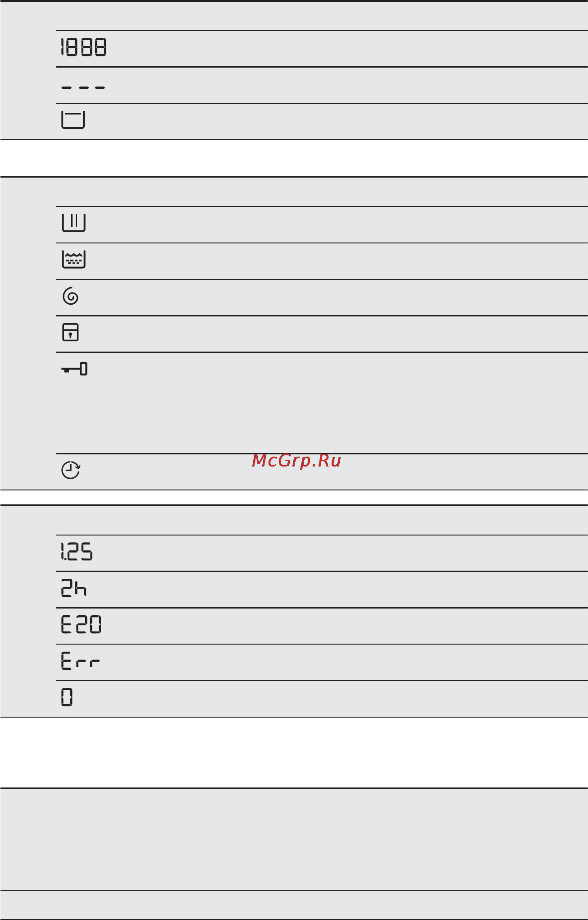Select the empty gray table block at bottom

click(294, 839)
